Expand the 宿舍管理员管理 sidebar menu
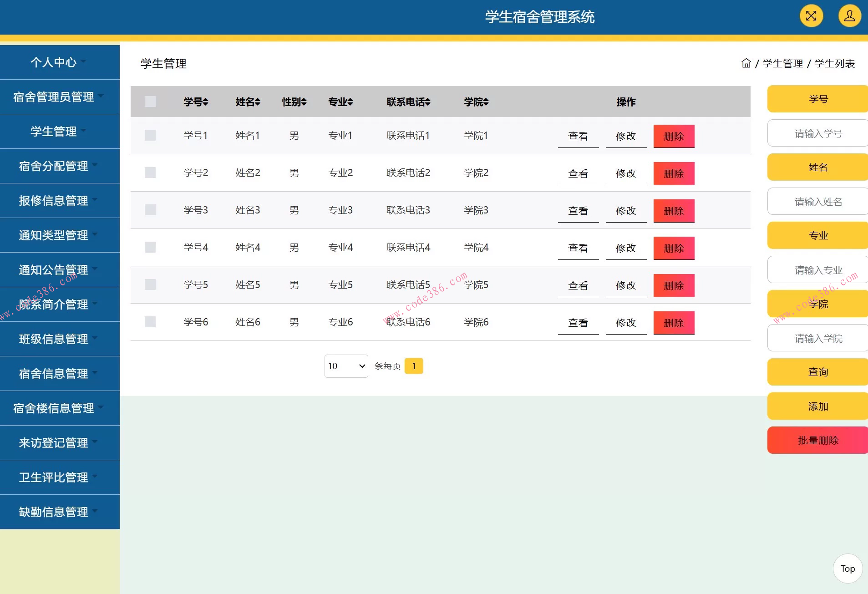Image resolution: width=868 pixels, height=594 pixels. coord(57,97)
